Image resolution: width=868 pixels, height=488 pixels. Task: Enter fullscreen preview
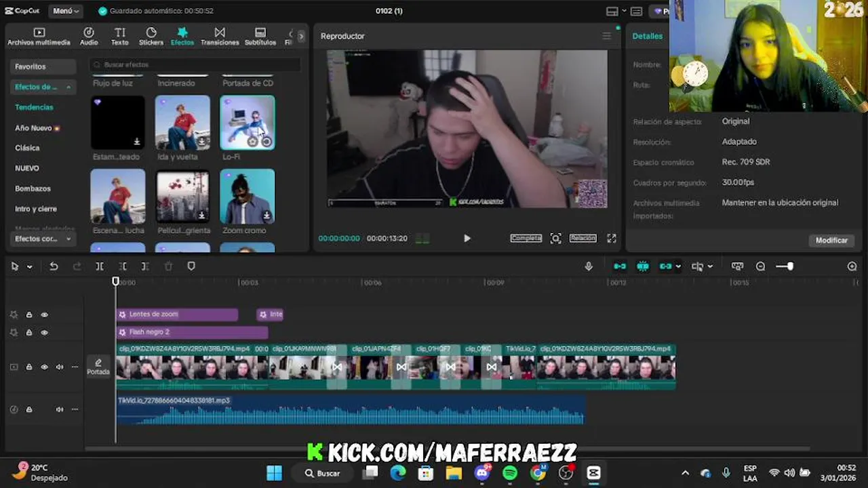coord(612,239)
